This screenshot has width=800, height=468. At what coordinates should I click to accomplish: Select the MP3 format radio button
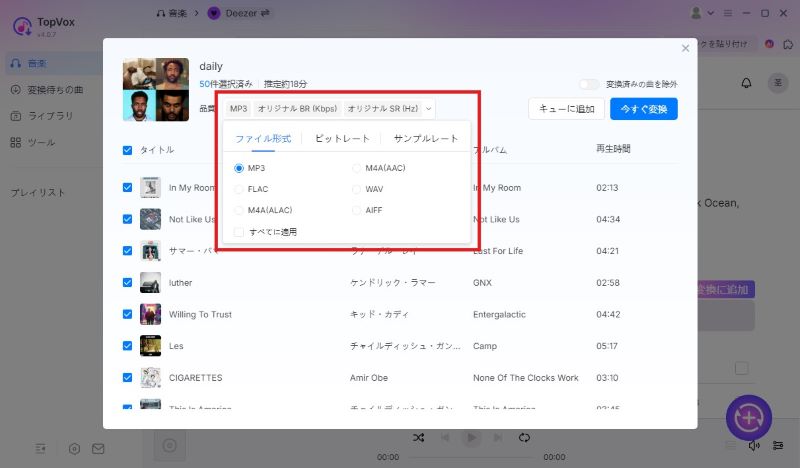click(x=239, y=168)
